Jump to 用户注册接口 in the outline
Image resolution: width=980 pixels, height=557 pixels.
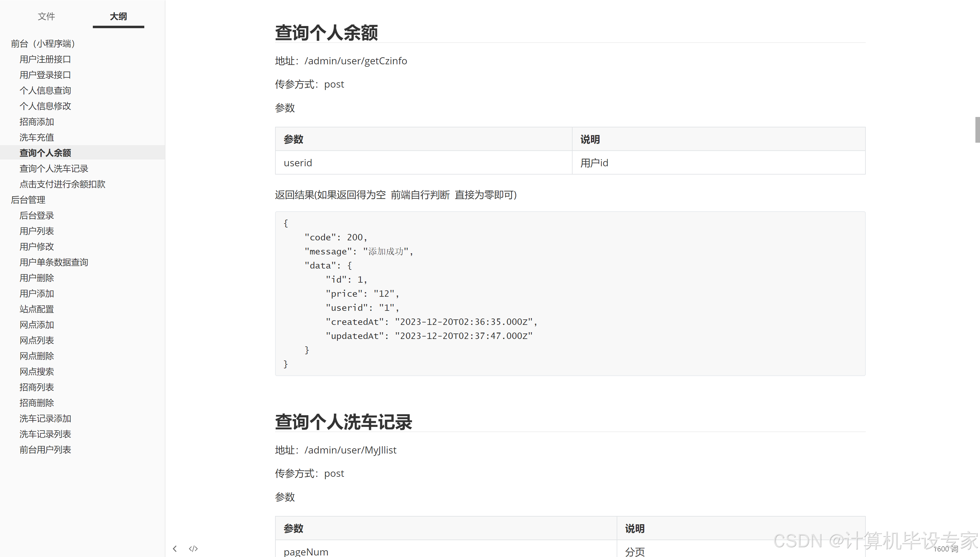pyautogui.click(x=45, y=59)
